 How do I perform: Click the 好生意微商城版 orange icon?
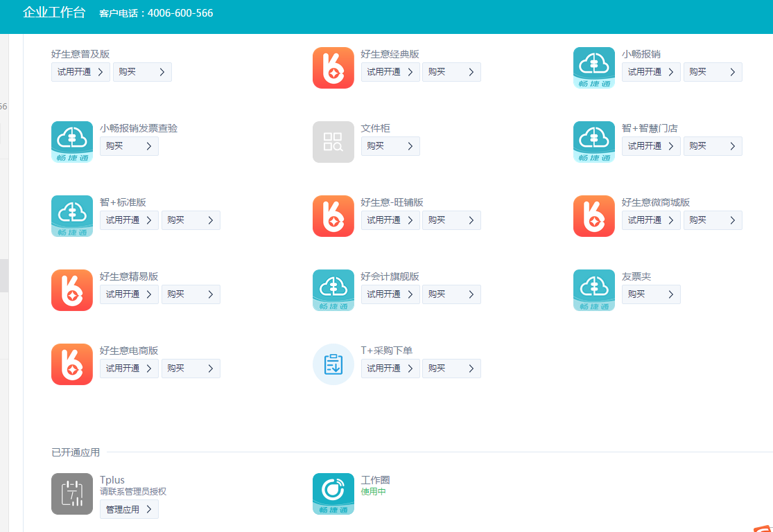coord(594,216)
